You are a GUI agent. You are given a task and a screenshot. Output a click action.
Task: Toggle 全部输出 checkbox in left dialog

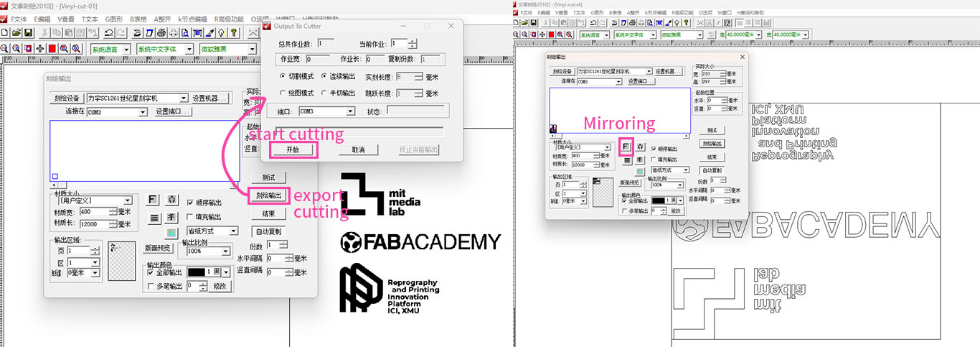click(151, 273)
